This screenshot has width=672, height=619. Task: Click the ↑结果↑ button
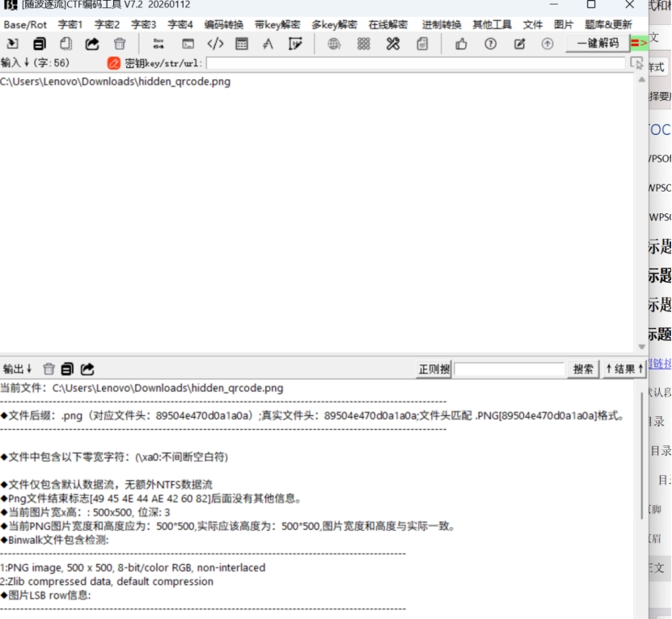click(x=624, y=368)
